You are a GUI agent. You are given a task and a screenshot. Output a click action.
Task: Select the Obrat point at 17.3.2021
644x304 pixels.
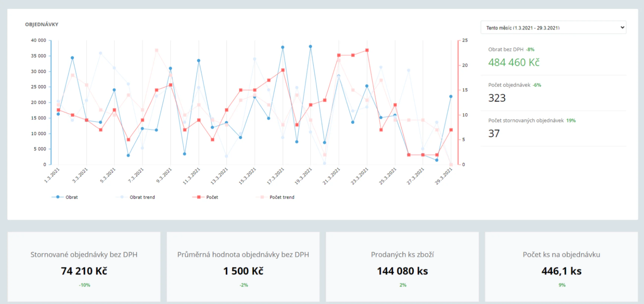pos(283,47)
